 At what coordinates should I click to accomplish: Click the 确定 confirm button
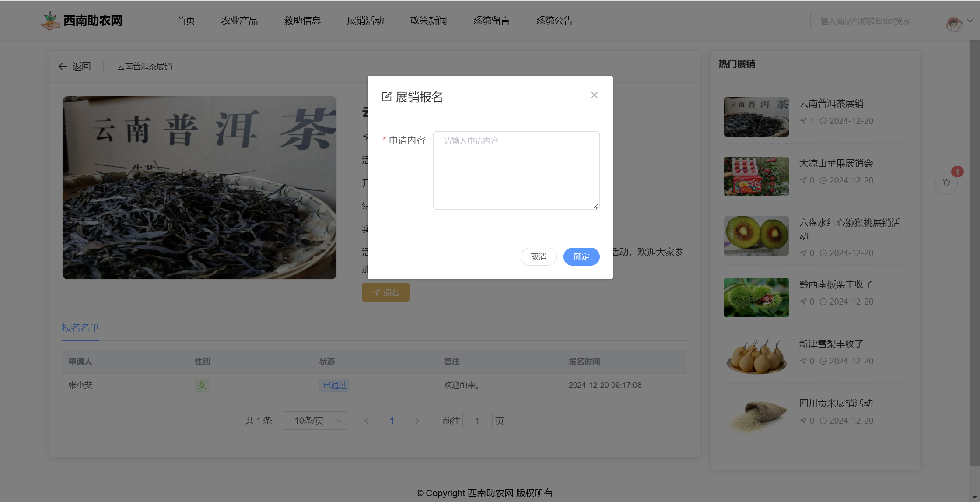[x=581, y=256]
